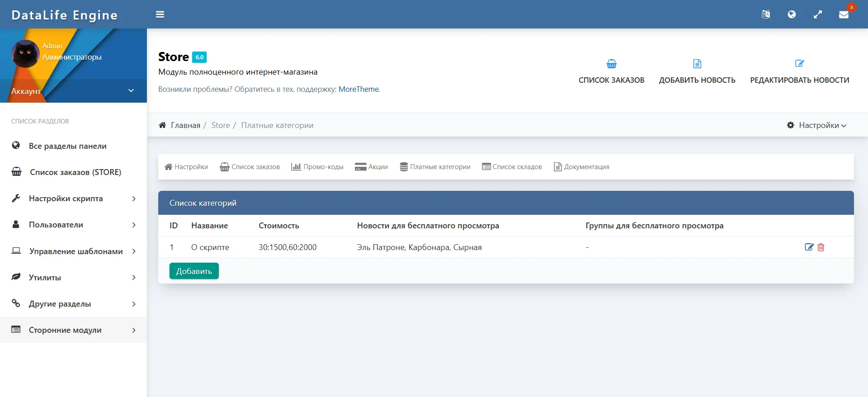The width and height of the screenshot is (868, 397).
Task: Open the Настройки gear dropdown
Action: [x=816, y=125]
